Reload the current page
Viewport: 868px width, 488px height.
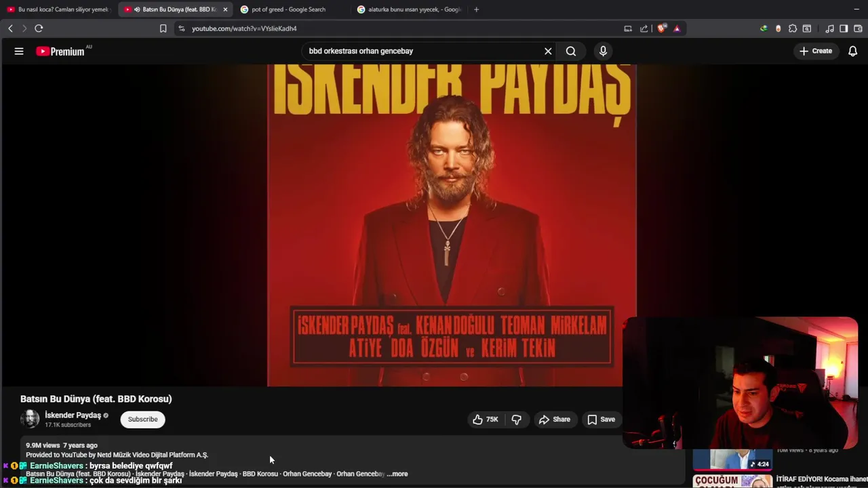click(x=39, y=28)
